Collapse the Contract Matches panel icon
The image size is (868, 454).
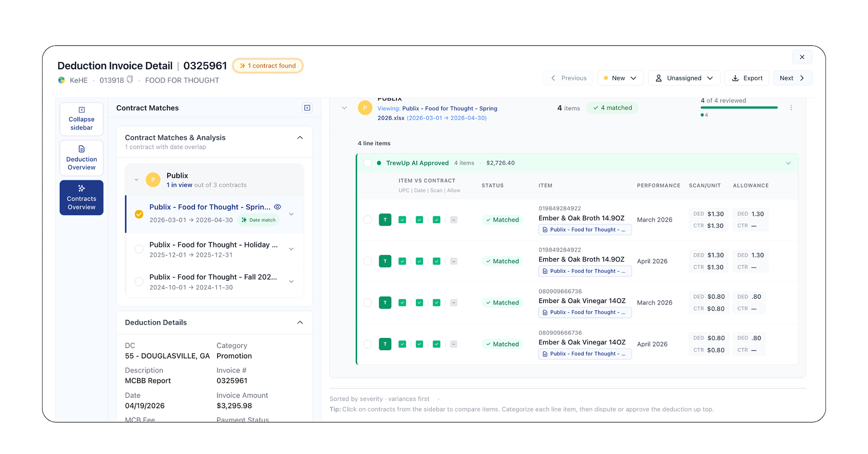point(307,108)
